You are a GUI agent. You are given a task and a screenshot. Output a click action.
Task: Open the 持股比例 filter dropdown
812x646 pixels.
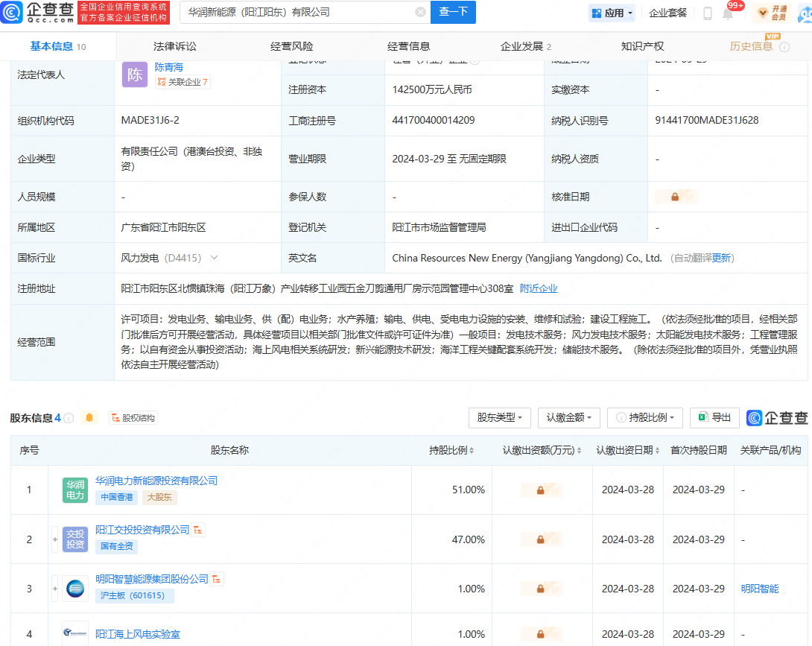pyautogui.click(x=645, y=417)
